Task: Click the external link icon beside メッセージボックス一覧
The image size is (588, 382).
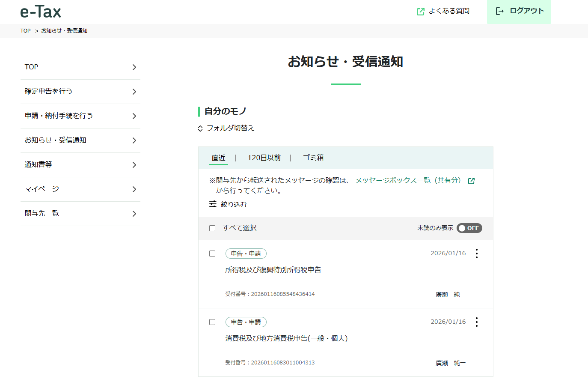Action: click(x=471, y=181)
